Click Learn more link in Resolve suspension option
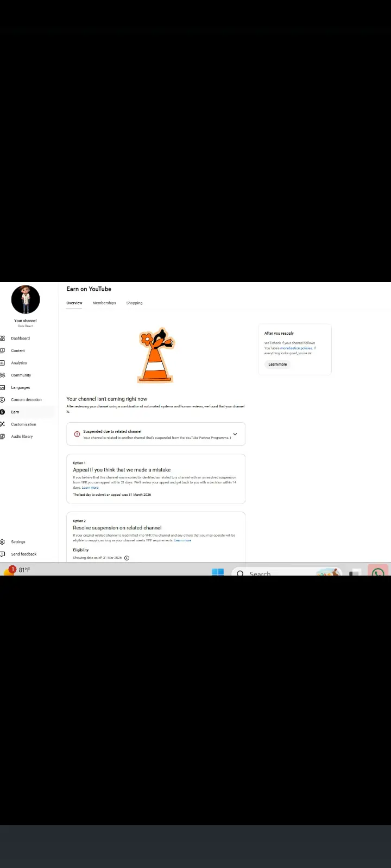Viewport: 391px width, 868px height. coord(182,540)
